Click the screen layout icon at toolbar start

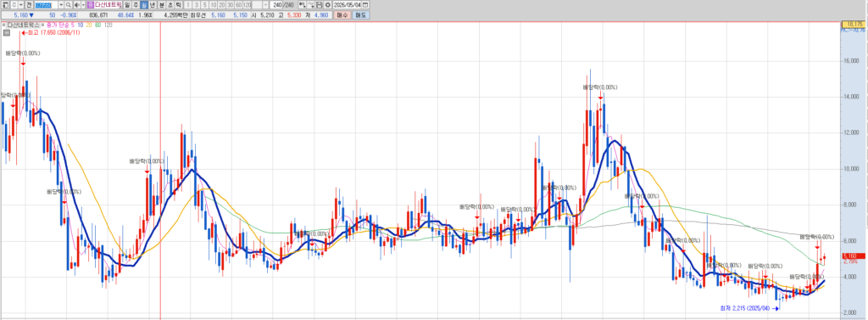pos(6,5)
